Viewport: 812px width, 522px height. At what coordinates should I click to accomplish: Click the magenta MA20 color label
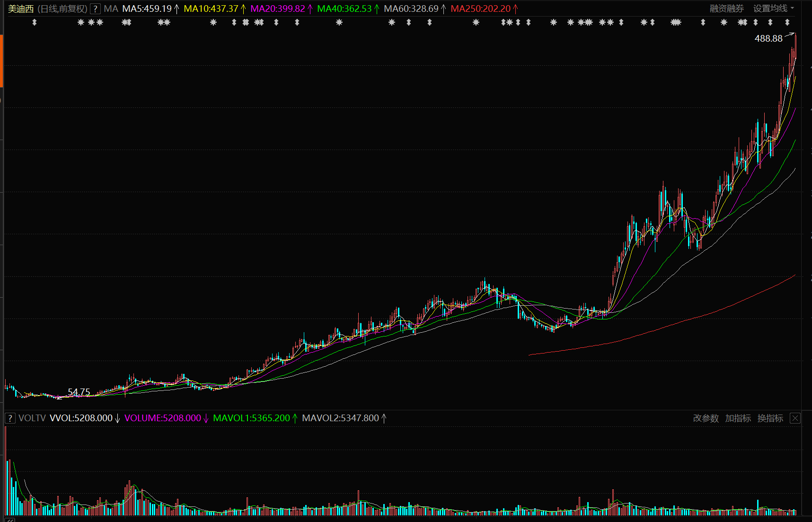(x=278, y=9)
